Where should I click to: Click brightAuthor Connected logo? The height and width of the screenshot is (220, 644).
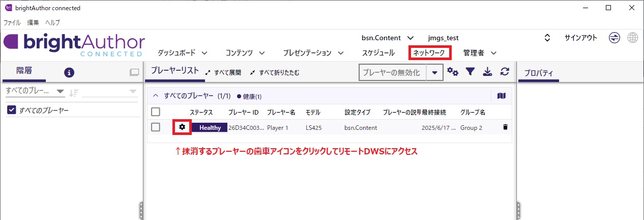[x=74, y=45]
